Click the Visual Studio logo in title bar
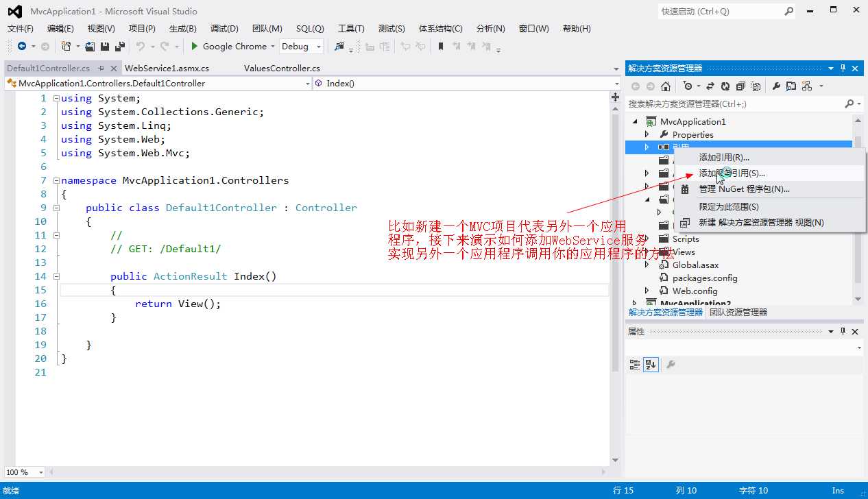 (x=14, y=11)
